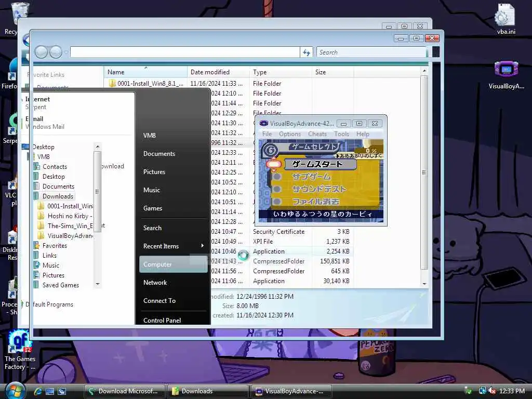
Task: Click the network tray icon
Action: tap(482, 391)
